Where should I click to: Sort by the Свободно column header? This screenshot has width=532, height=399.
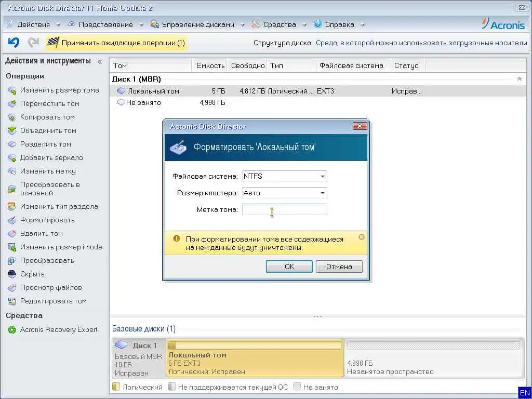[247, 65]
